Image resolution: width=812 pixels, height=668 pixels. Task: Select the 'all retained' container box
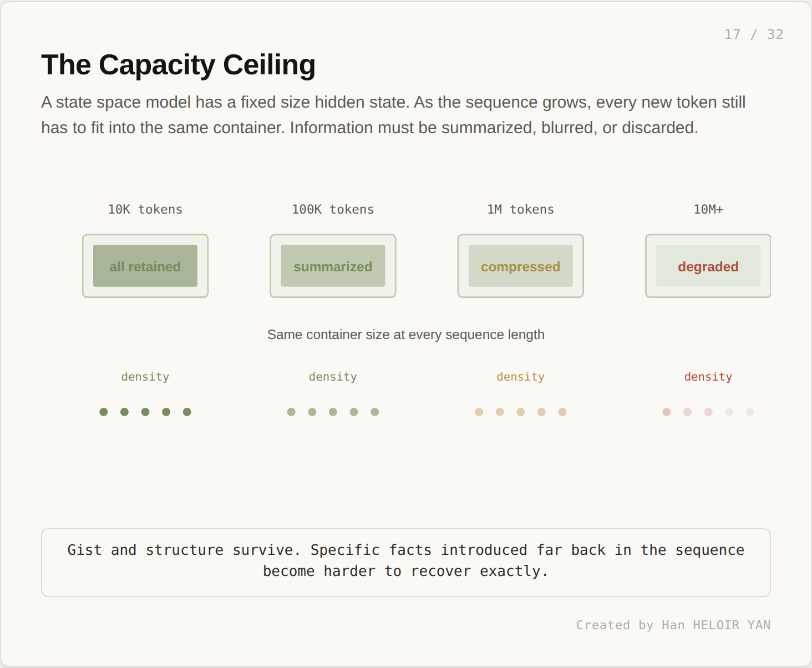[x=145, y=266]
